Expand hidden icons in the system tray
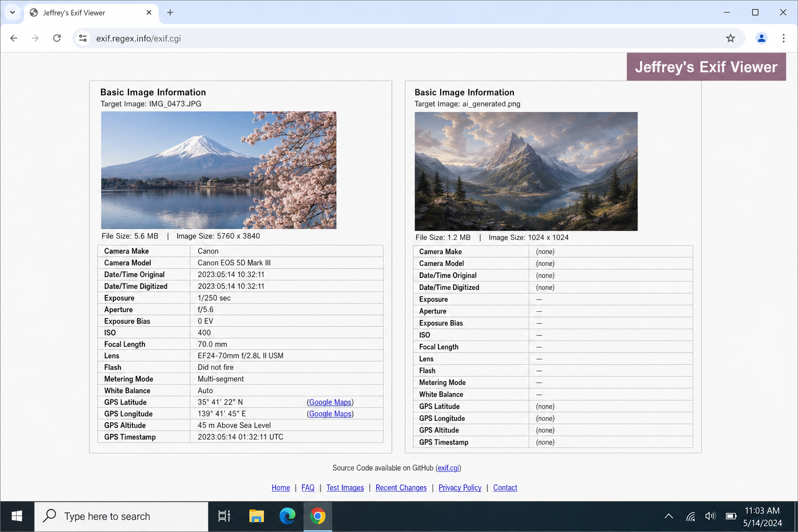 tap(669, 516)
